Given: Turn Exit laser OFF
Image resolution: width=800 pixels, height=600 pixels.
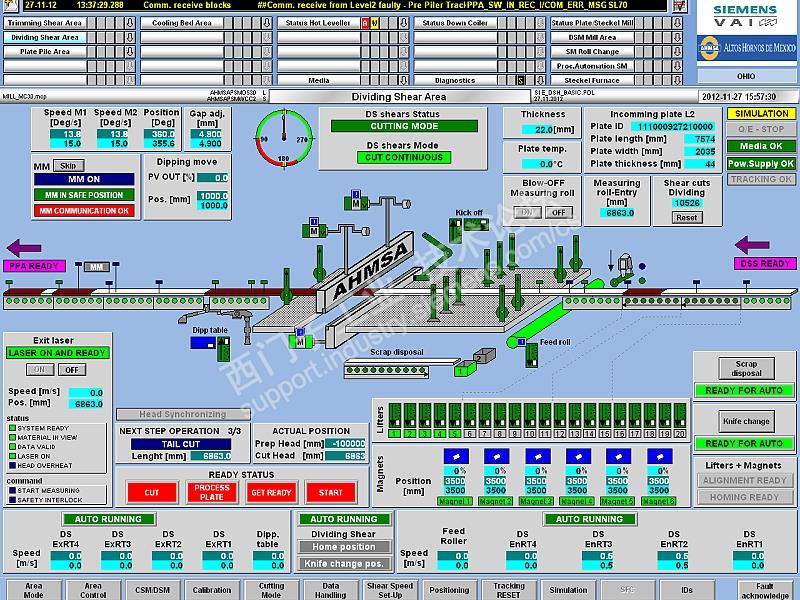Looking at the screenshot, I should point(72,370).
